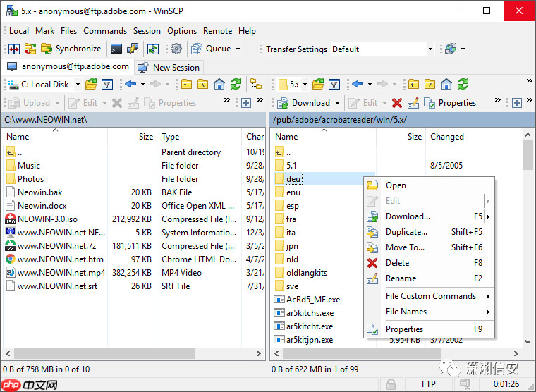Open the preferences gear icon
This screenshot has height=392, width=536.
[176, 49]
